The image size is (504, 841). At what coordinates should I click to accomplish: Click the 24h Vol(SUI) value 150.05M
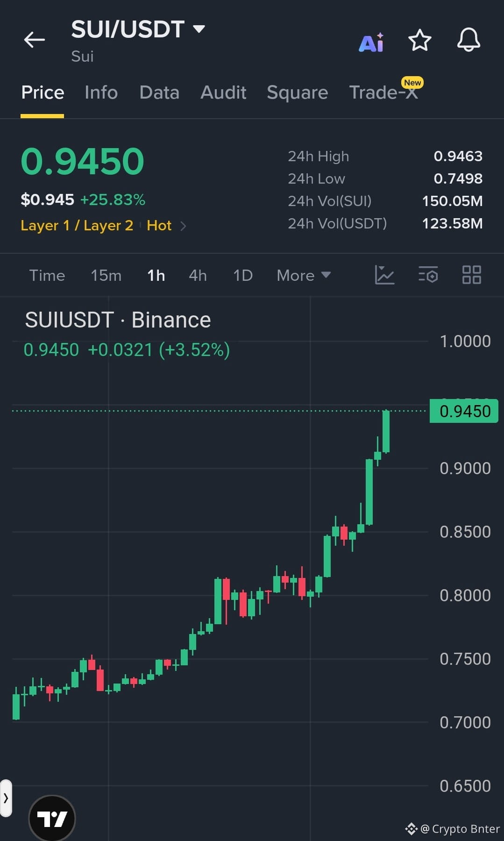click(452, 201)
